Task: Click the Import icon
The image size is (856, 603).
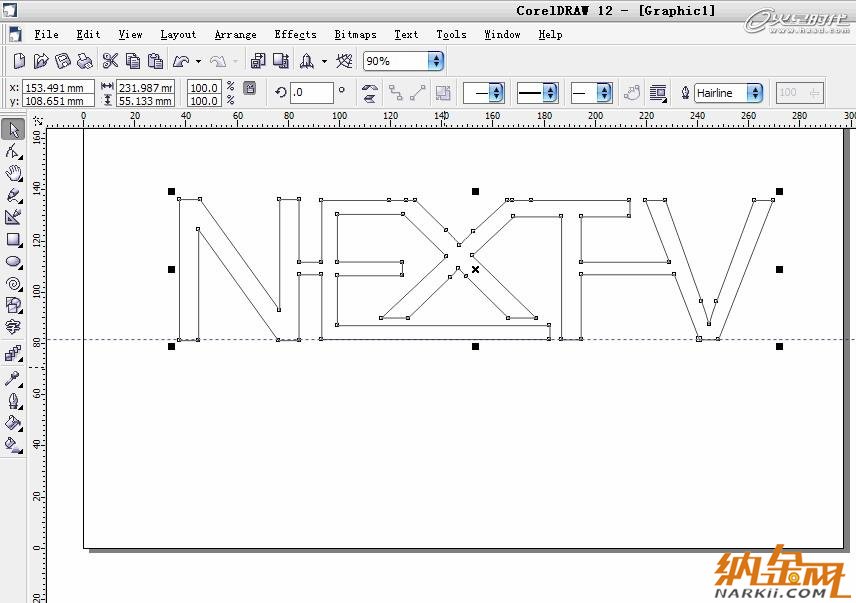Action: [x=258, y=61]
